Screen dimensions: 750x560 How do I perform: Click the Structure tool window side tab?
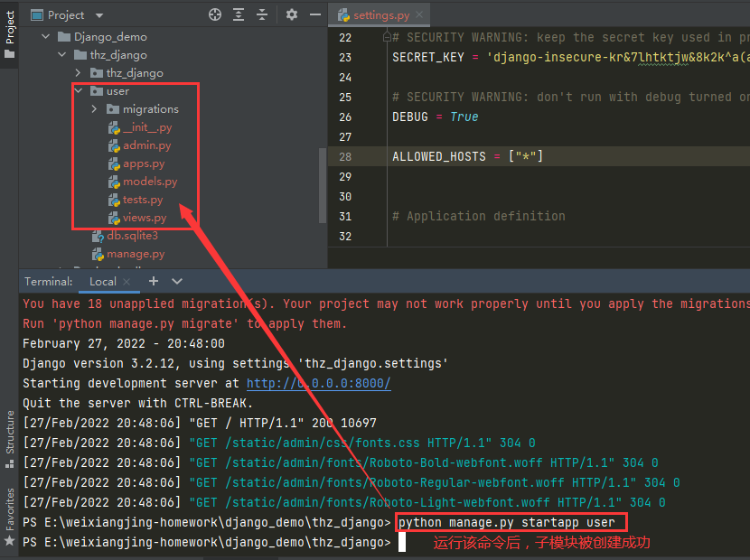tap(10, 439)
